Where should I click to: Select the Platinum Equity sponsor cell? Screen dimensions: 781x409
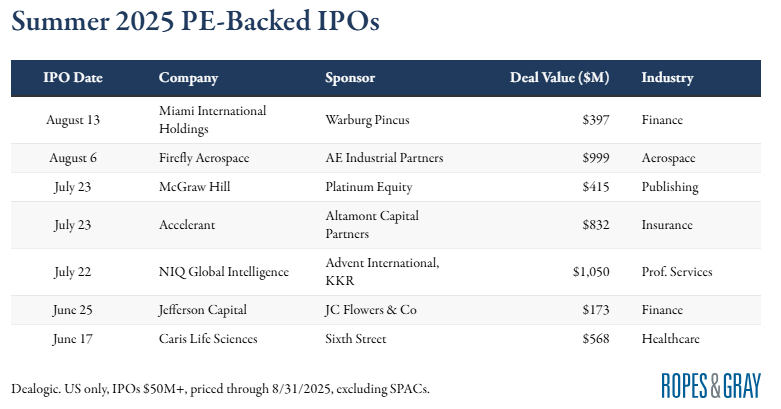click(368, 187)
